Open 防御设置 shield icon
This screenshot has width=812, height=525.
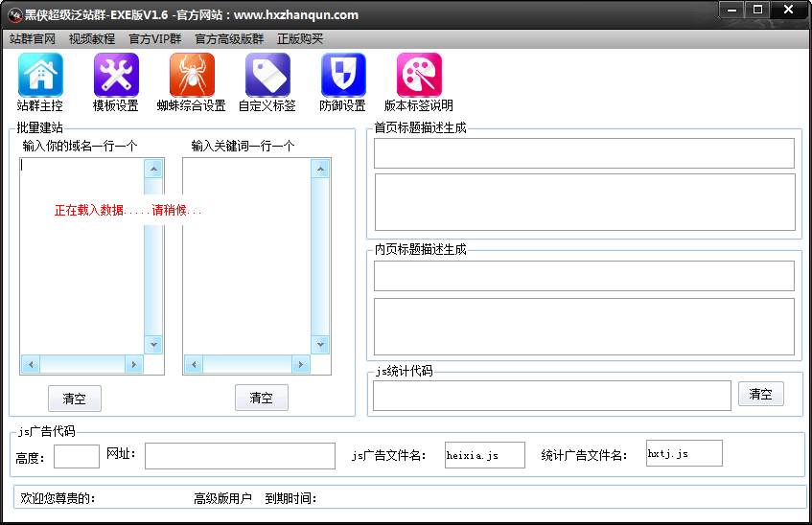(343, 75)
